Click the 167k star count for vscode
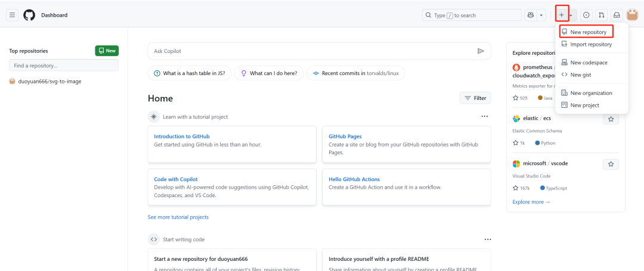Screen dimensions: 644x271 pos(521,188)
